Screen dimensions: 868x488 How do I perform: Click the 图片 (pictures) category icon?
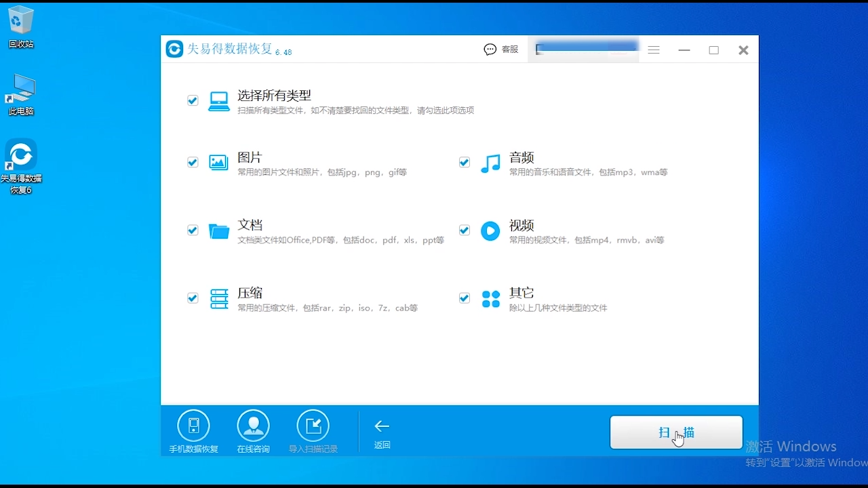click(x=218, y=163)
